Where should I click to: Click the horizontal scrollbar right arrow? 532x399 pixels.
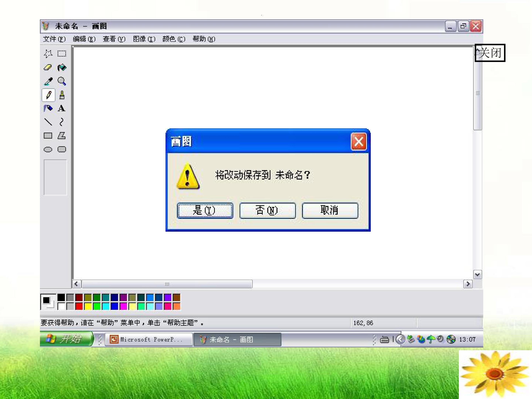pyautogui.click(x=468, y=284)
